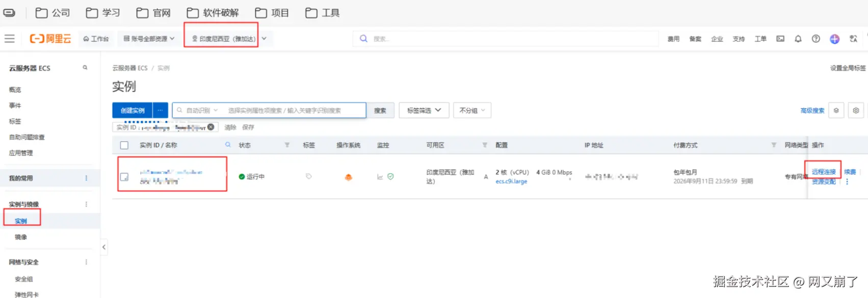Open 费用 in the top navigation

point(674,39)
